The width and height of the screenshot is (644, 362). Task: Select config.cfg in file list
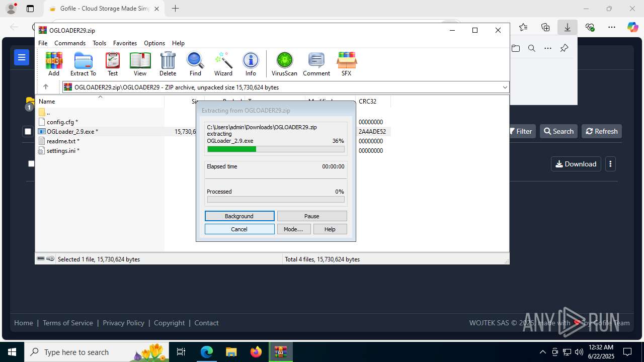pos(62,122)
